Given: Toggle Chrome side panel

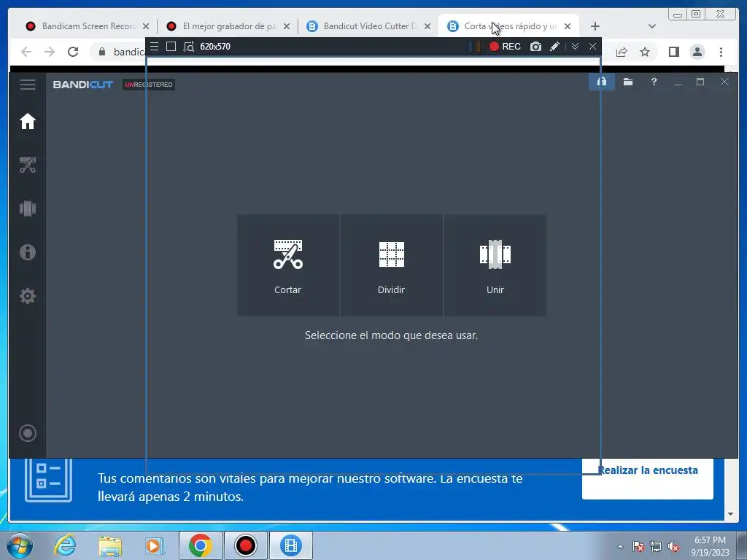Looking at the screenshot, I should [x=673, y=52].
